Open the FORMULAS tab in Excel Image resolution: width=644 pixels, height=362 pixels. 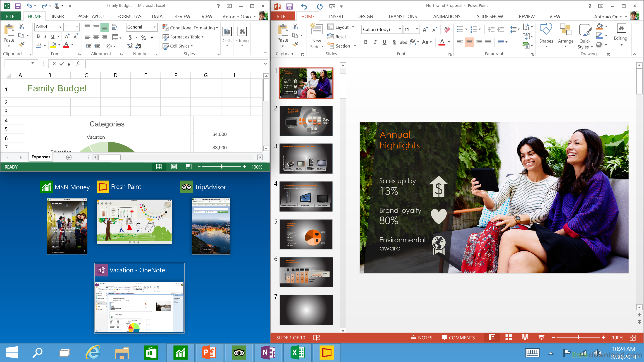(x=129, y=16)
